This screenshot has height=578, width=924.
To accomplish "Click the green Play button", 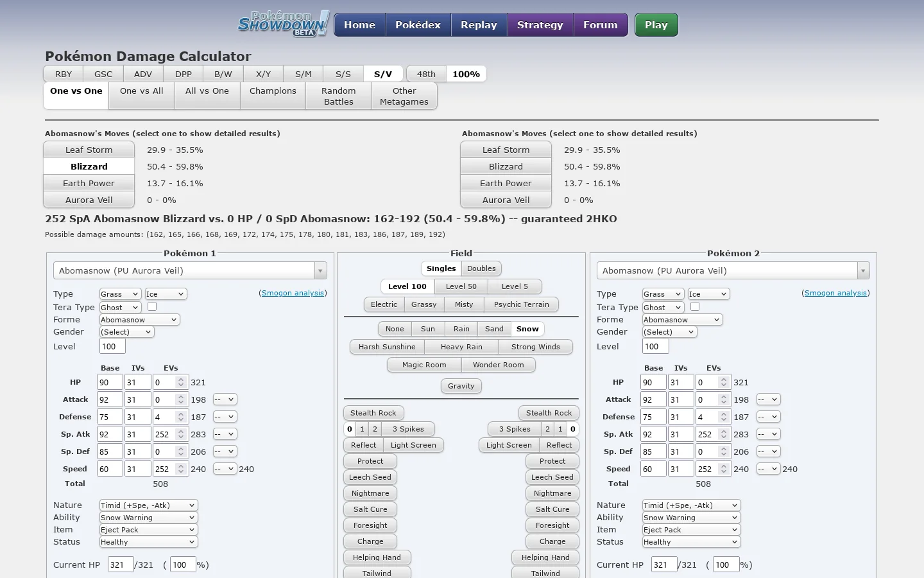I will pos(656,25).
